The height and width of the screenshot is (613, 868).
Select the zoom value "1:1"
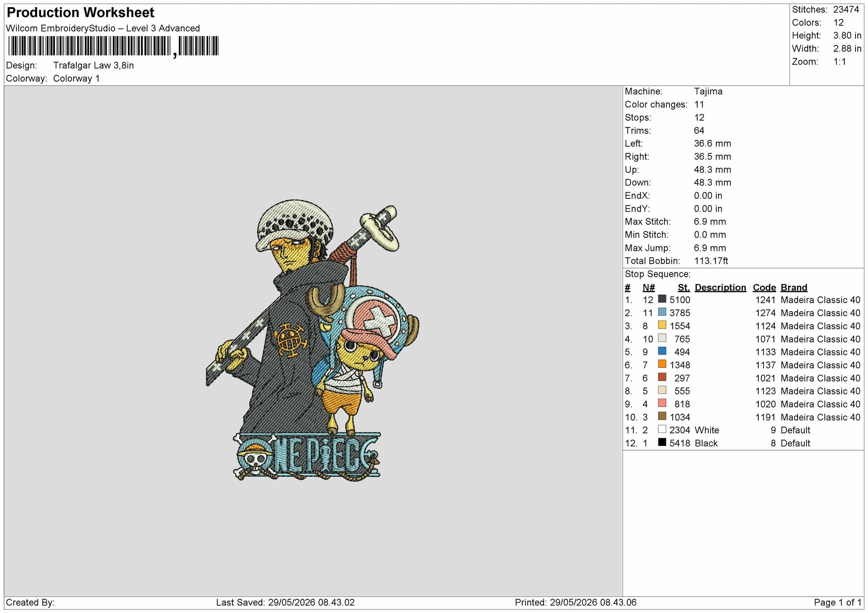click(x=840, y=62)
